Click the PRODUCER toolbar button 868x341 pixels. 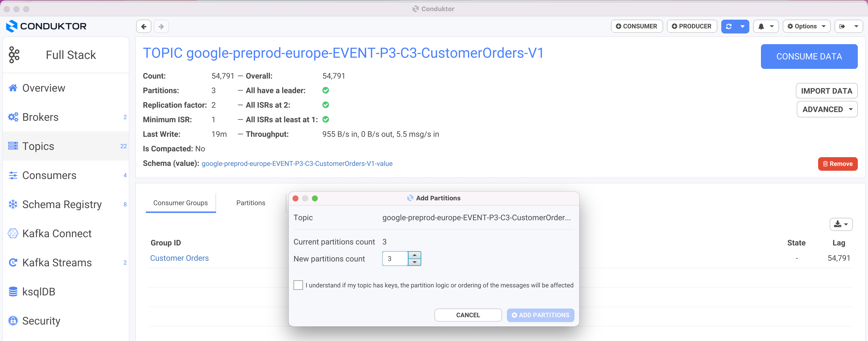point(692,26)
